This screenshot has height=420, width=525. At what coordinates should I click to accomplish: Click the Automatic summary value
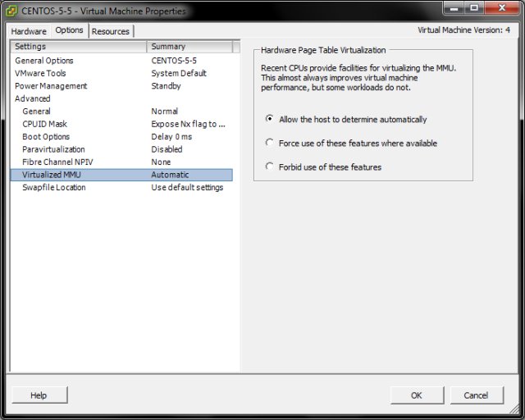coord(170,175)
